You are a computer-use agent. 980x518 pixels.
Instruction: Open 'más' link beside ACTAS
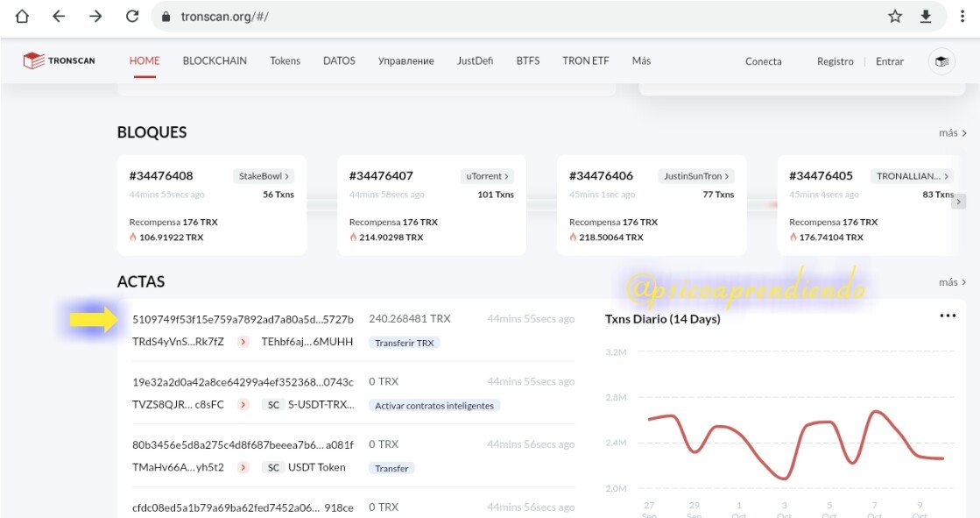point(953,282)
